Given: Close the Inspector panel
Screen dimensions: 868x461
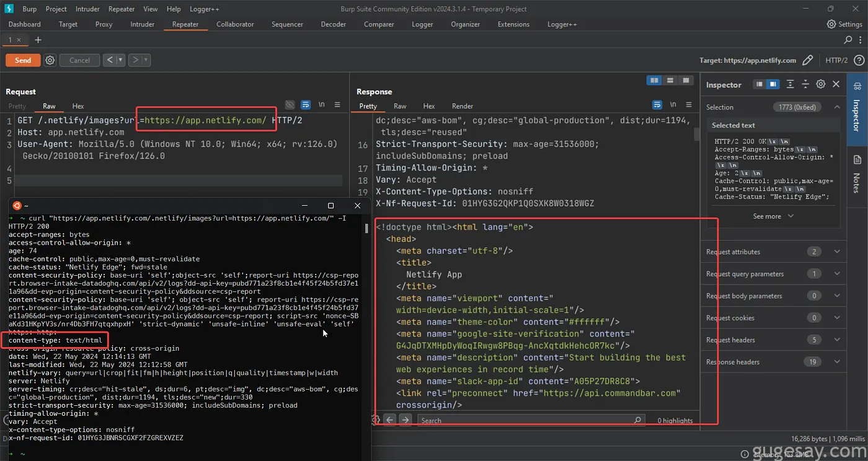Looking at the screenshot, I should [836, 84].
